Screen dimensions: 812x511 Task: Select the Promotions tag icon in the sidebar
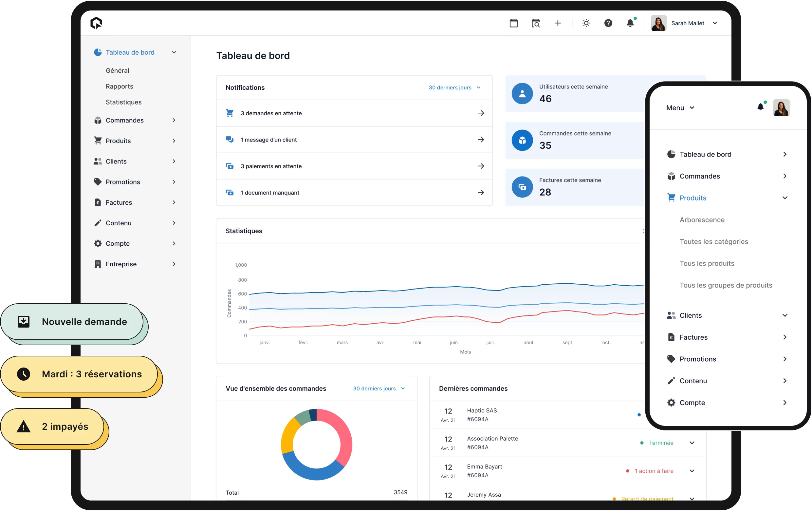point(98,182)
